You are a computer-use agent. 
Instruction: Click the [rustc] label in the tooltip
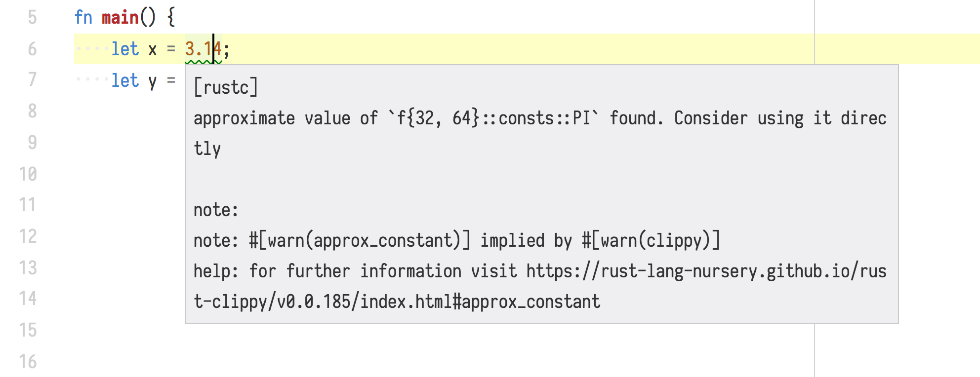pyautogui.click(x=226, y=87)
